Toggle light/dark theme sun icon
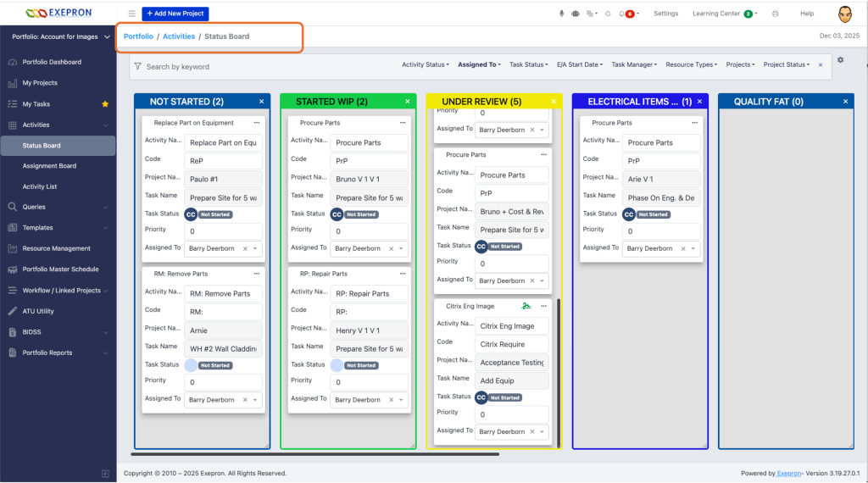Image resolution: width=868 pixels, height=483 pixels. tap(607, 14)
